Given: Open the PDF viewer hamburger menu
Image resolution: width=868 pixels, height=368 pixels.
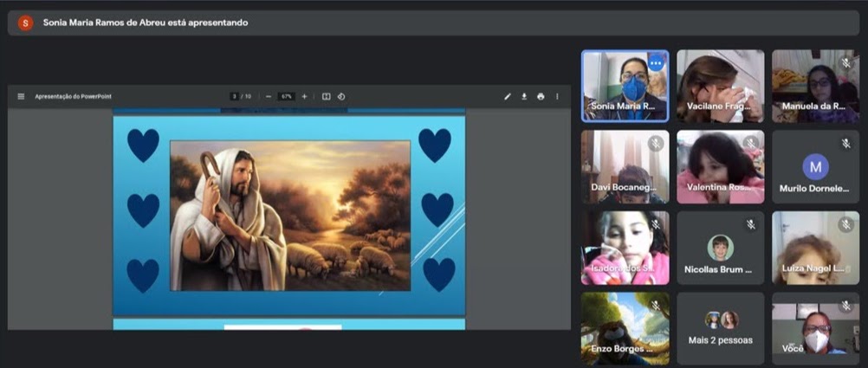Looking at the screenshot, I should [21, 96].
